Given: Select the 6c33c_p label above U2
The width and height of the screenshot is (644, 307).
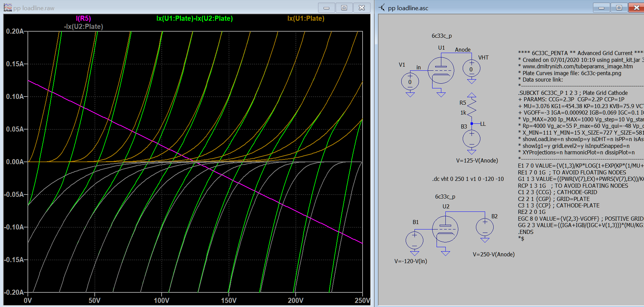Looking at the screenshot, I should pyautogui.click(x=445, y=197).
